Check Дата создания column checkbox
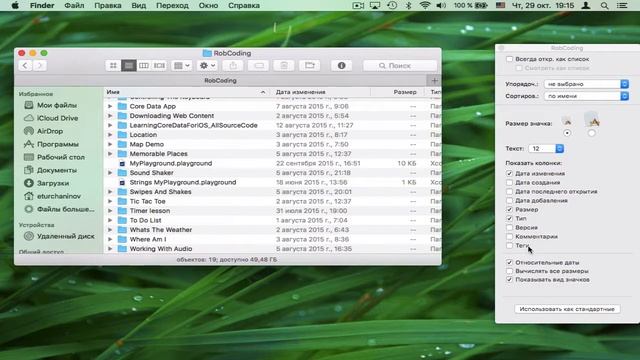640x360 pixels. 509,182
